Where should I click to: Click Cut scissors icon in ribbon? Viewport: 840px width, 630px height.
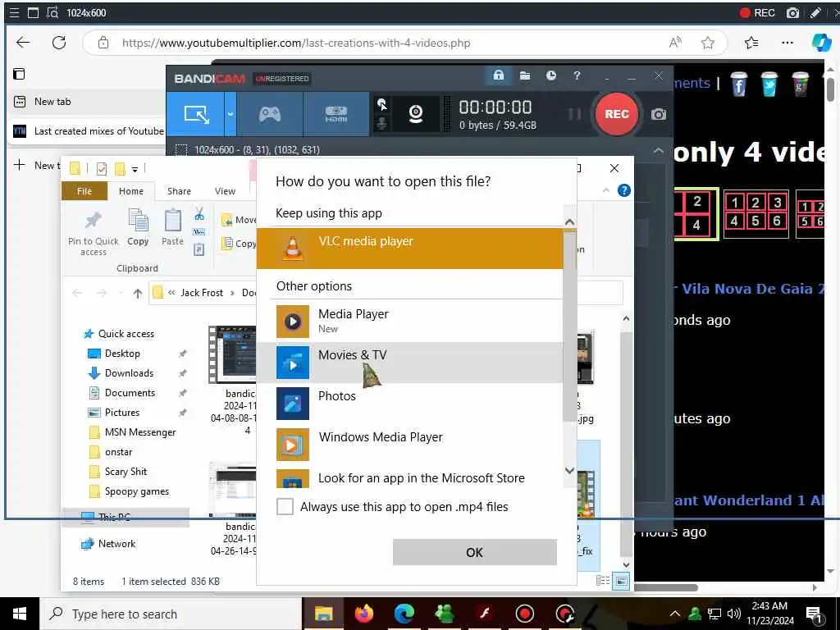[199, 214]
